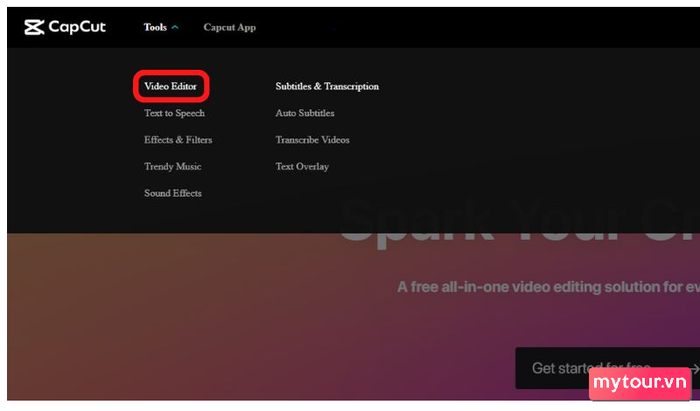Open the Capcut App page

coord(229,27)
